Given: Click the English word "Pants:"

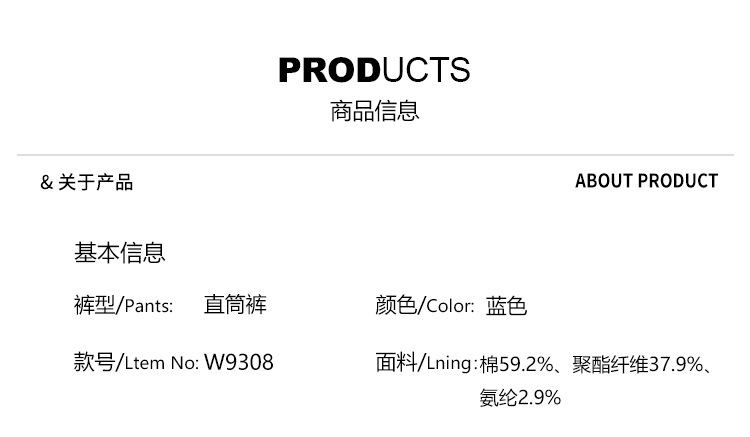Looking at the screenshot, I should click(149, 306).
